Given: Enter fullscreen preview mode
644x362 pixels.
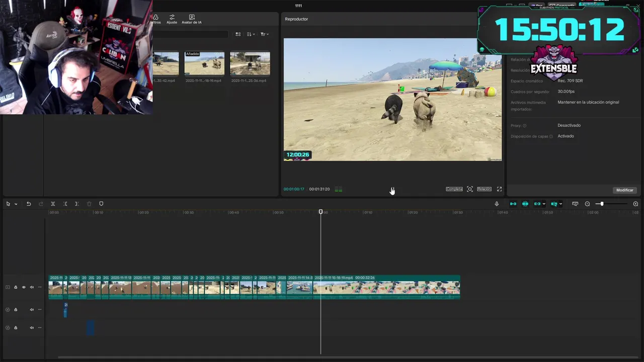Looking at the screenshot, I should [499, 189].
